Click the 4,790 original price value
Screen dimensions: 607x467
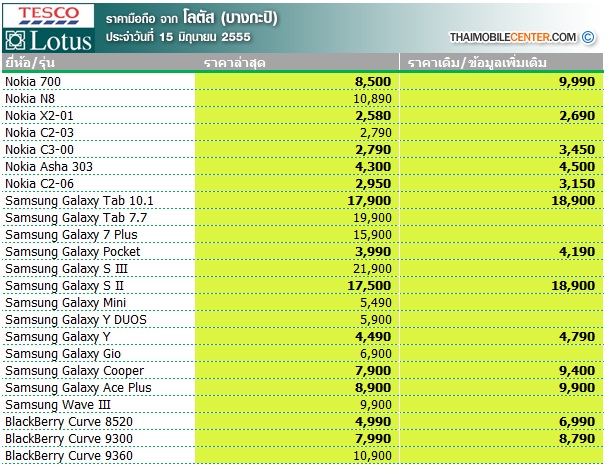577,338
